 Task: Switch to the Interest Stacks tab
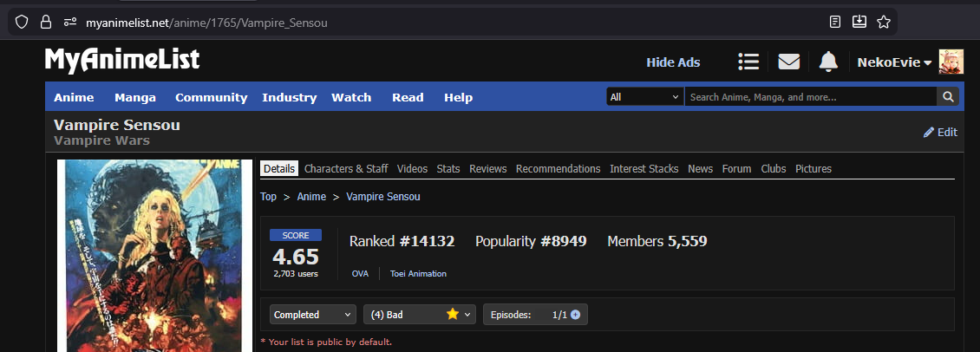tap(644, 169)
